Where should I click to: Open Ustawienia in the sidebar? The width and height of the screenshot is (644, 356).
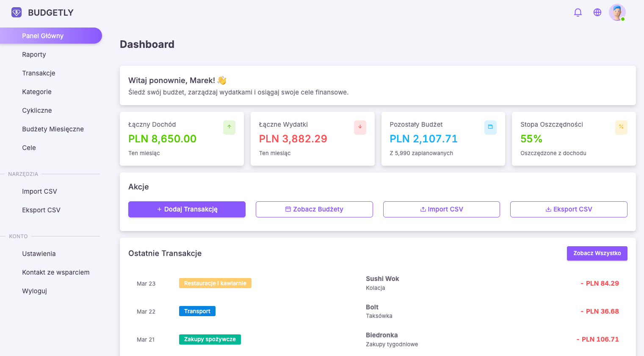click(39, 253)
